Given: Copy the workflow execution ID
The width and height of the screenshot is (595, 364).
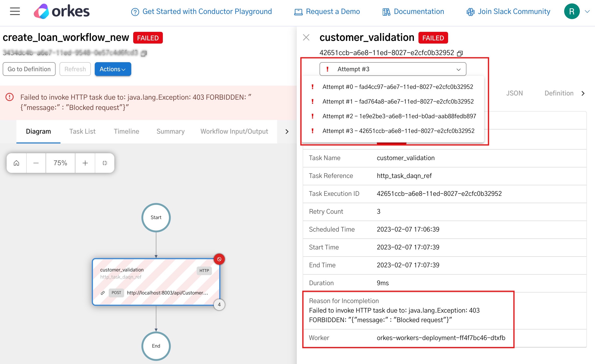Looking at the screenshot, I should (x=144, y=53).
